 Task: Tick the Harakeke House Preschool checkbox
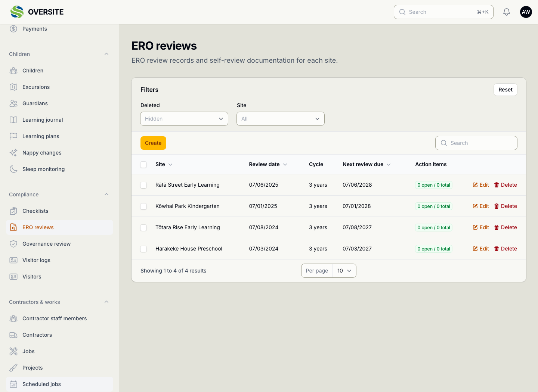143,249
